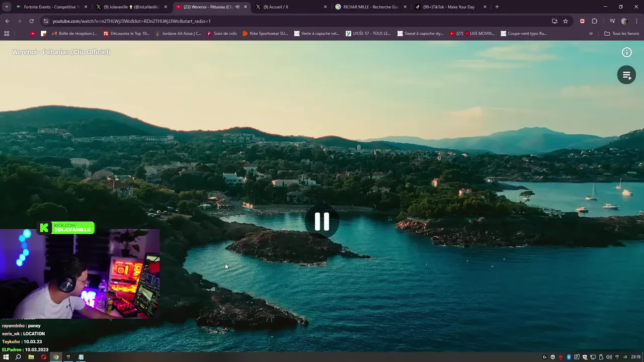
Task: Close the TikTok tab
Action: [x=485, y=7]
